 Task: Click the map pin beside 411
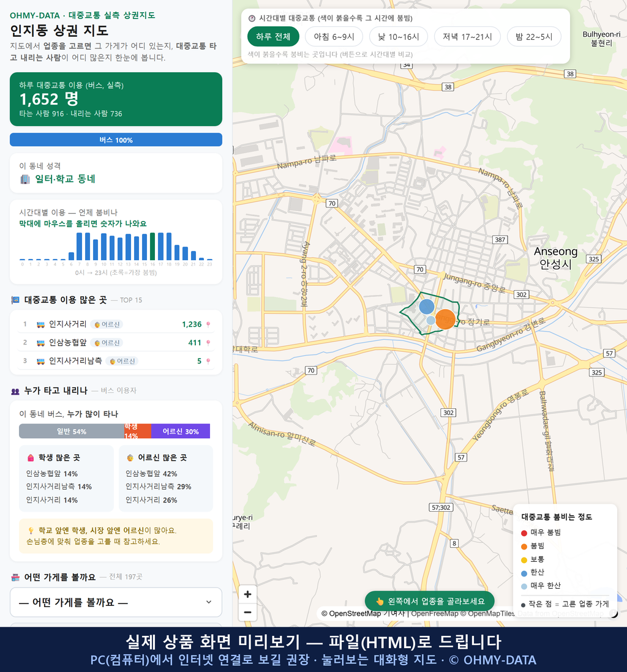(208, 343)
